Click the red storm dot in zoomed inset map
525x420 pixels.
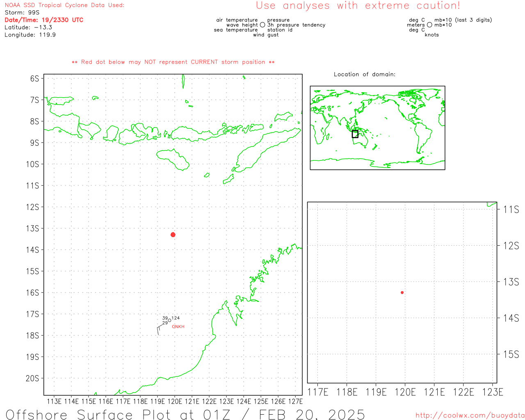[x=402, y=292]
